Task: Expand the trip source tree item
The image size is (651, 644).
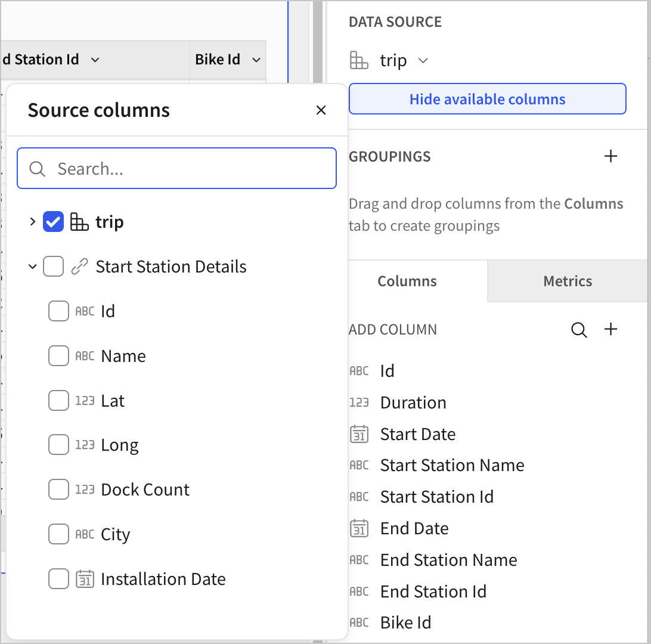Action: tap(32, 221)
